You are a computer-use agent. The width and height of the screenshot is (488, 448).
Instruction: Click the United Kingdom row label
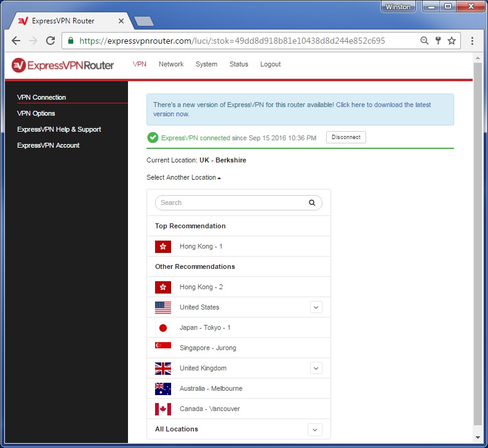(x=203, y=368)
